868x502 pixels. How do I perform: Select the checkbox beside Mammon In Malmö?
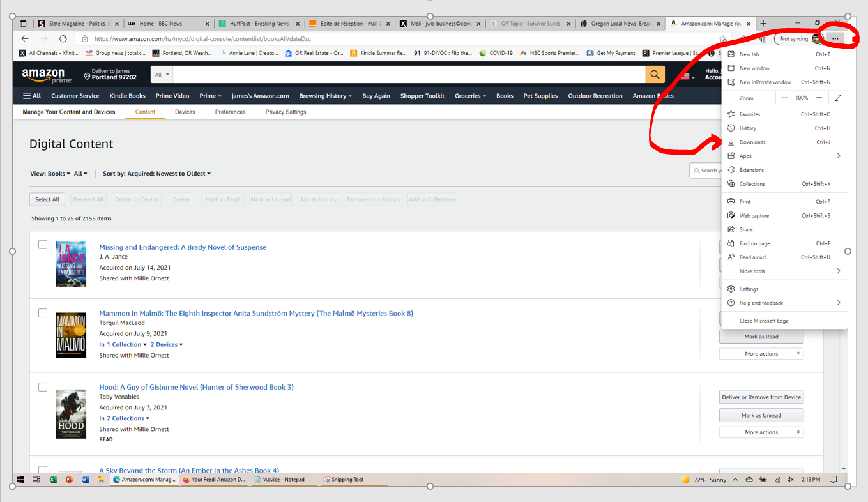coord(43,313)
